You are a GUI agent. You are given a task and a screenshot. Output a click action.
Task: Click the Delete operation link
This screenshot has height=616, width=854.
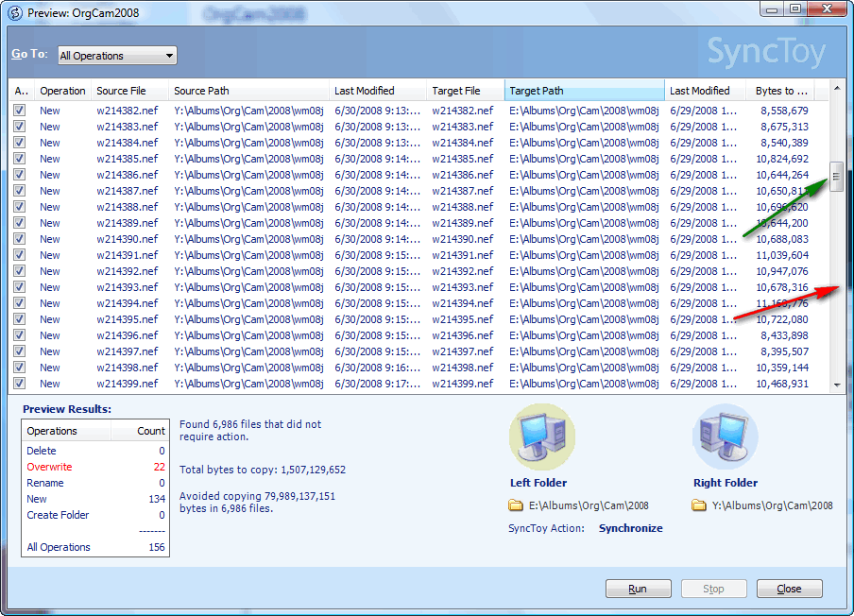42,451
